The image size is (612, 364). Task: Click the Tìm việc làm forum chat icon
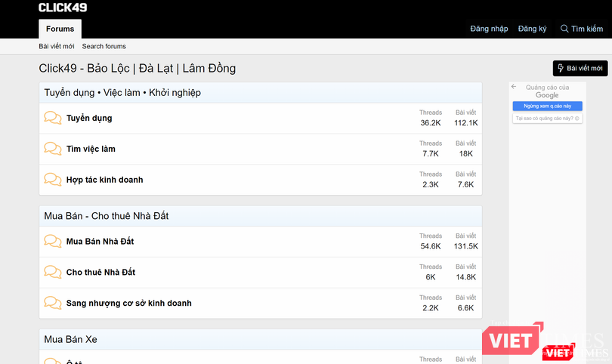[53, 149]
